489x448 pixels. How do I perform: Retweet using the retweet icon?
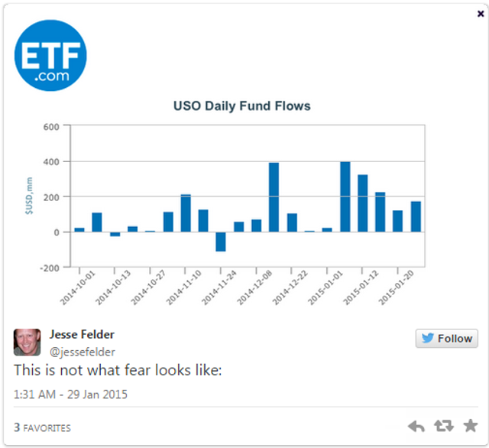(x=444, y=426)
